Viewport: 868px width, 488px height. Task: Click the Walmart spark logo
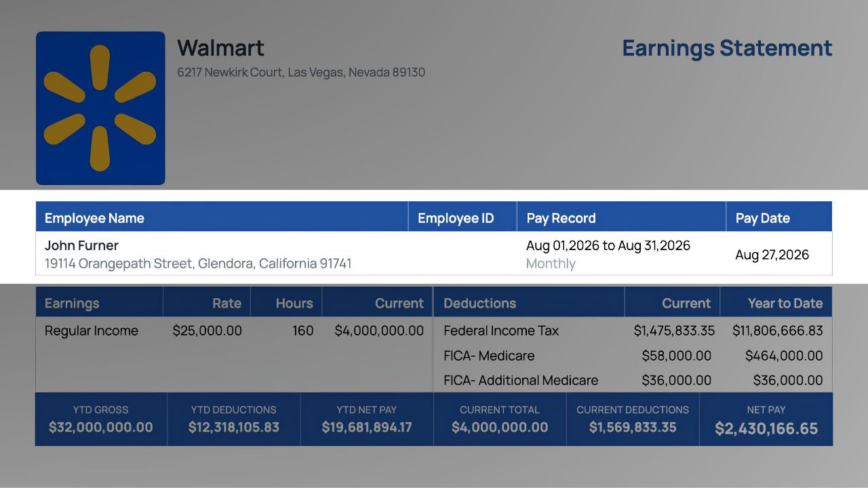coord(100,108)
